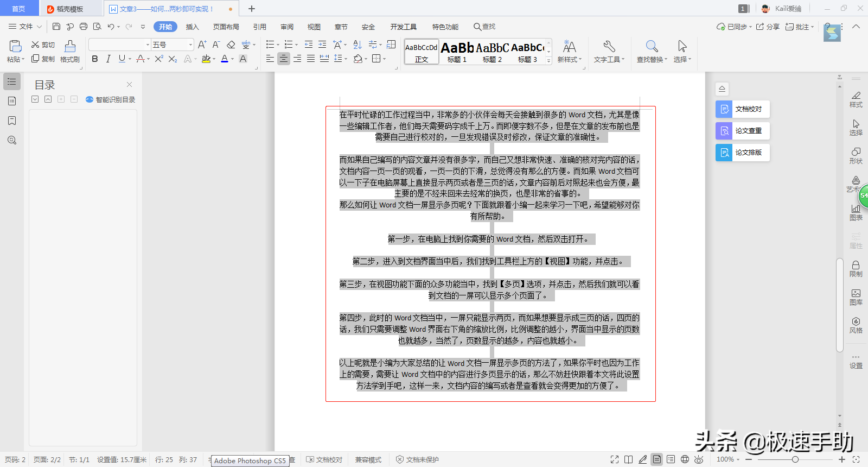Viewport: 868px width, 467px height.
Task: Click 智能识别目录 in outline pane
Action: pos(111,99)
